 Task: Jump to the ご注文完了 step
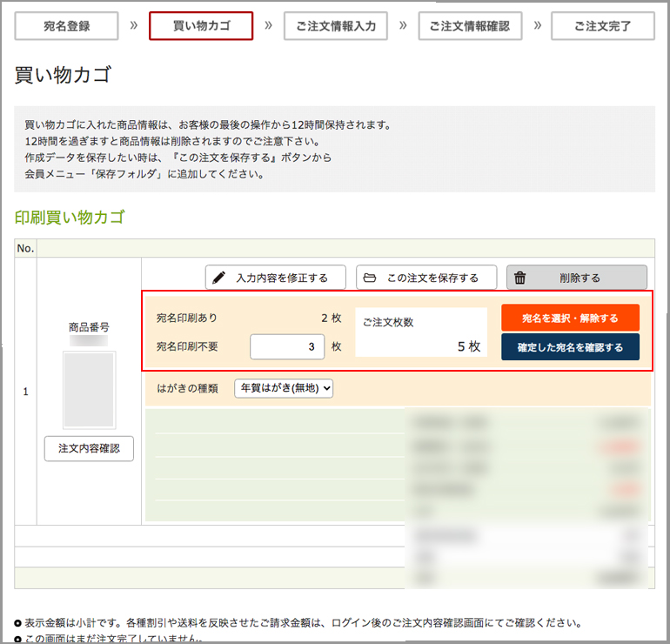click(x=603, y=26)
